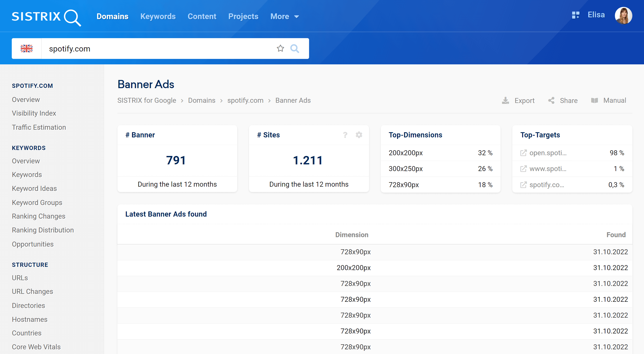
Task: Open the Projects tab
Action: (x=243, y=17)
